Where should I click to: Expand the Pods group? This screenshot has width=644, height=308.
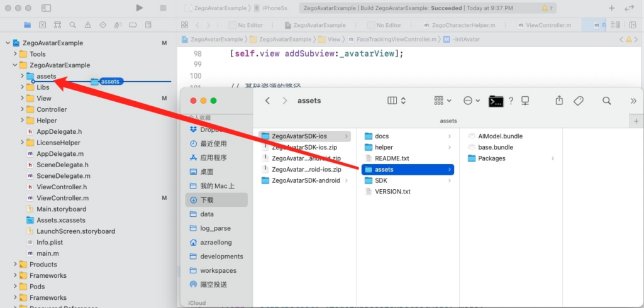click(15, 286)
